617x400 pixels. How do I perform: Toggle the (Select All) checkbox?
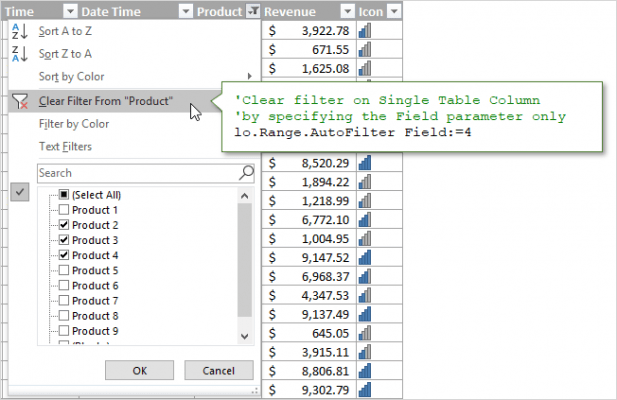click(x=64, y=195)
